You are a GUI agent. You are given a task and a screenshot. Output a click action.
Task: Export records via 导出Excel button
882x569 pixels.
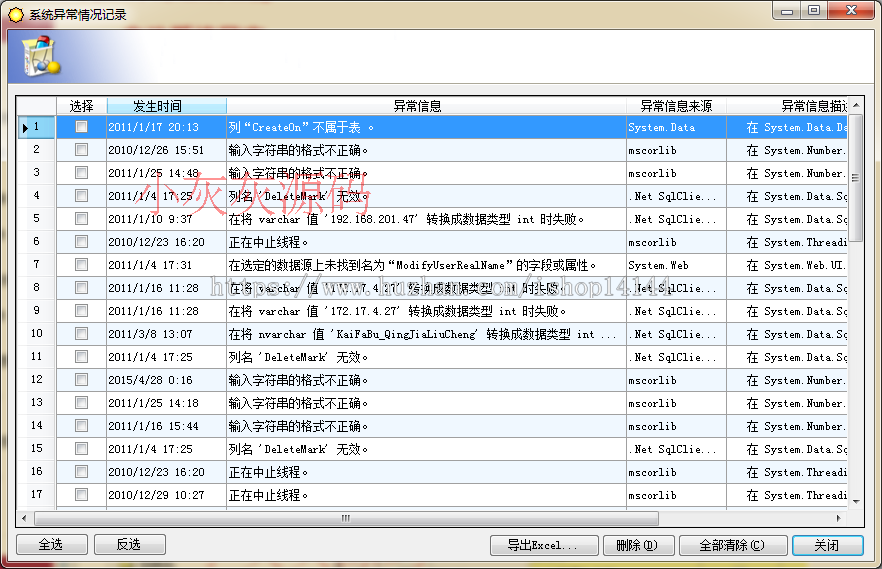(544, 545)
